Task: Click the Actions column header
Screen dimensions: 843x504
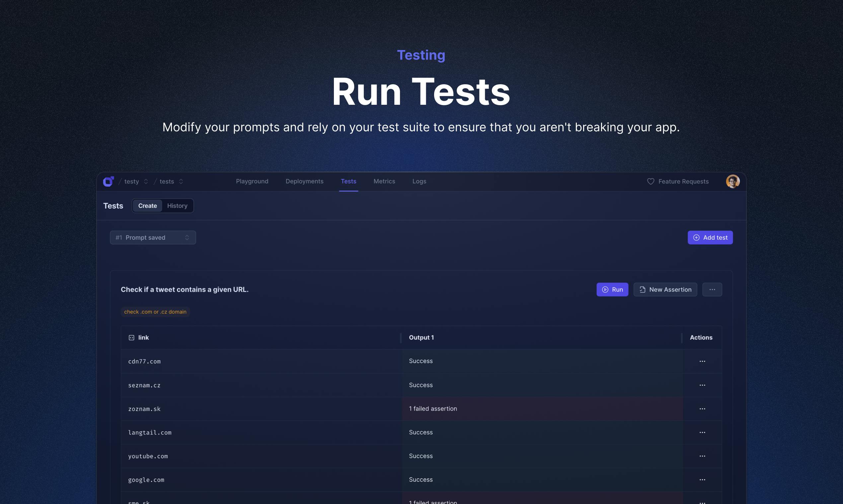Action: (x=701, y=338)
